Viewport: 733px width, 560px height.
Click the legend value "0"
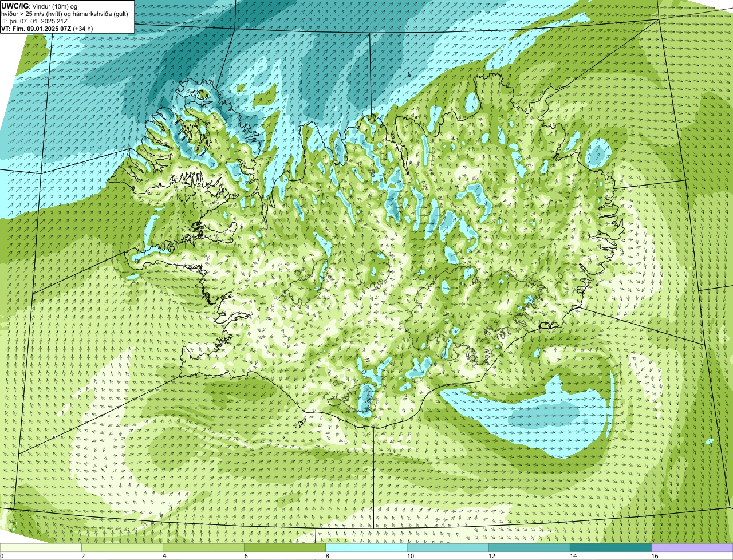(x=2, y=556)
